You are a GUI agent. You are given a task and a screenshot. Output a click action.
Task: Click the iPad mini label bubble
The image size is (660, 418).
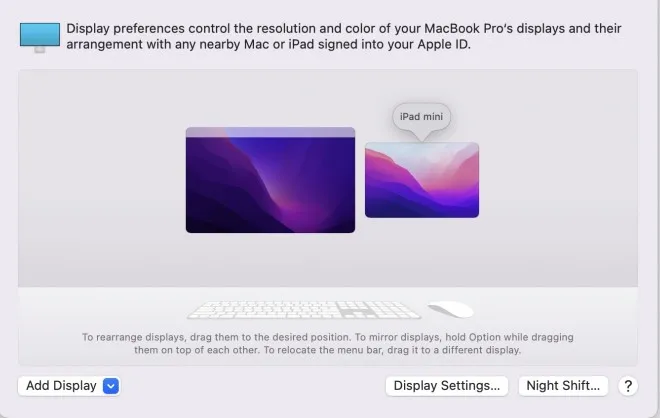[x=421, y=117]
